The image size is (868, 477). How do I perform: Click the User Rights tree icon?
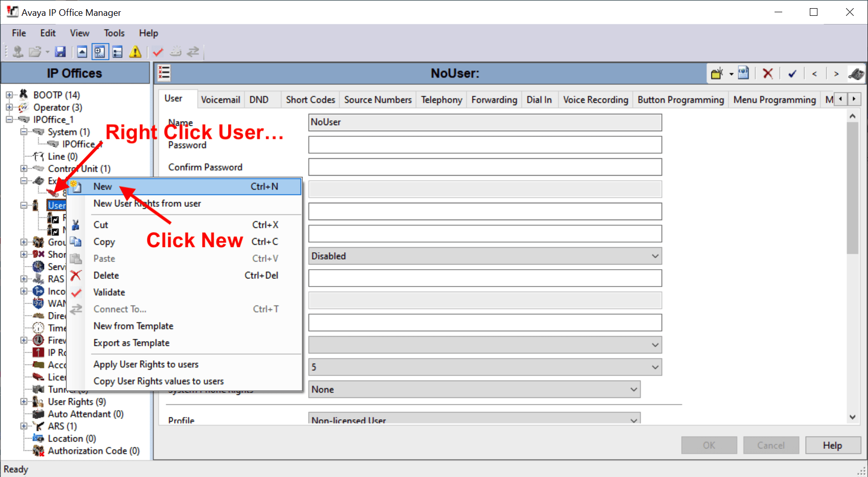(x=38, y=402)
